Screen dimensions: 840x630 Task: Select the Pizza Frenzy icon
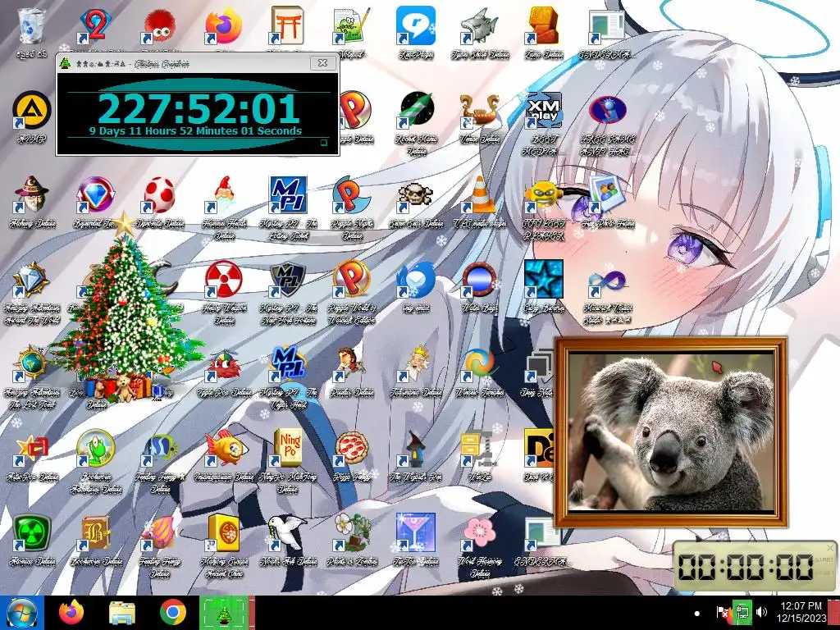[x=351, y=448]
